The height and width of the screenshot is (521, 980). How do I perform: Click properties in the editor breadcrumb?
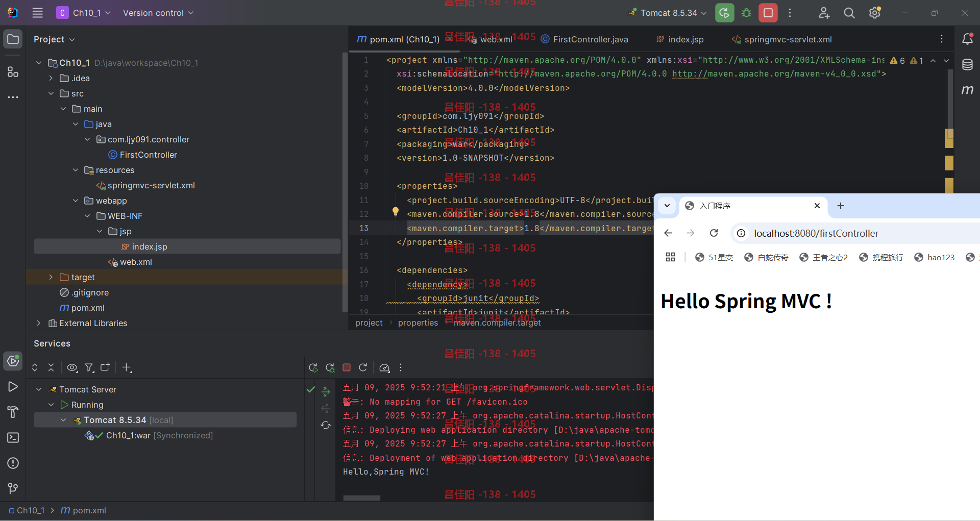coord(418,322)
